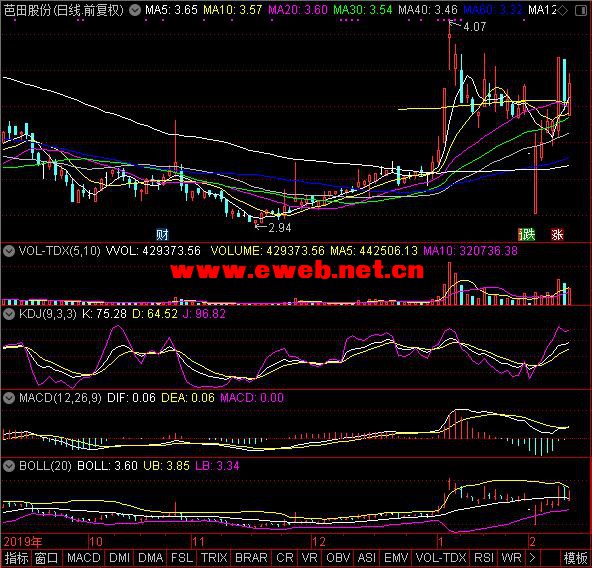
Task: Click the LB: 3.34 lower band value
Action: (x=217, y=466)
